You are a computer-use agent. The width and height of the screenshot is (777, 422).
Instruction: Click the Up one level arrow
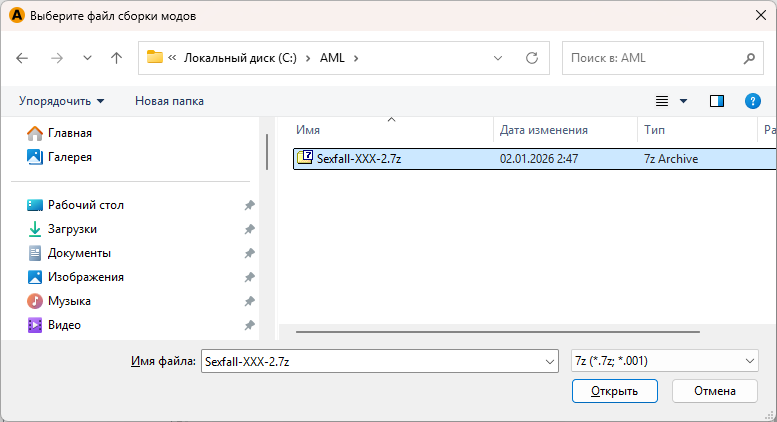(116, 58)
